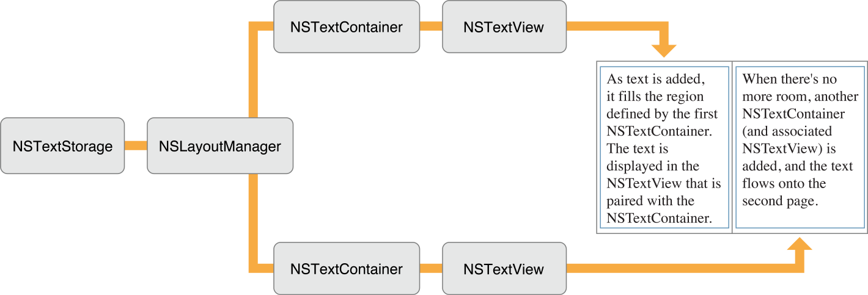Click the upward orange arrowhead below second page
868x295 pixels.
pyautogui.click(x=799, y=244)
